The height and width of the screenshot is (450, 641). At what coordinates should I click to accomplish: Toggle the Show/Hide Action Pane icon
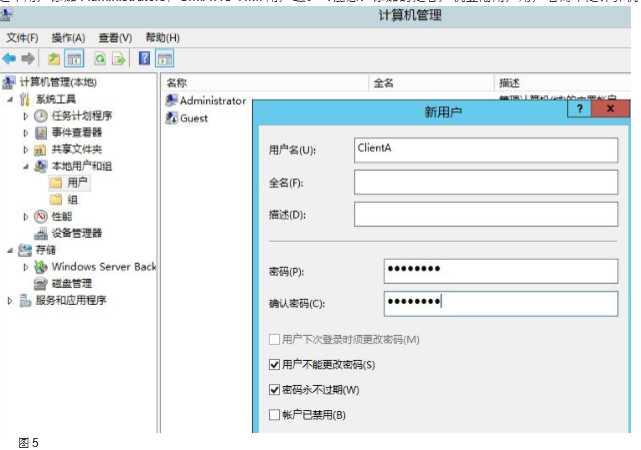[164, 58]
